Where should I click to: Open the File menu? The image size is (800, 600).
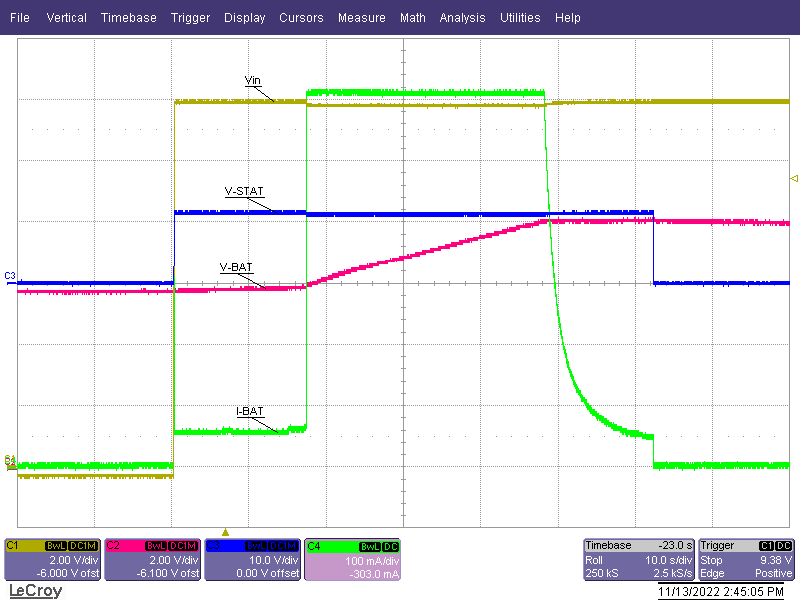coord(20,18)
